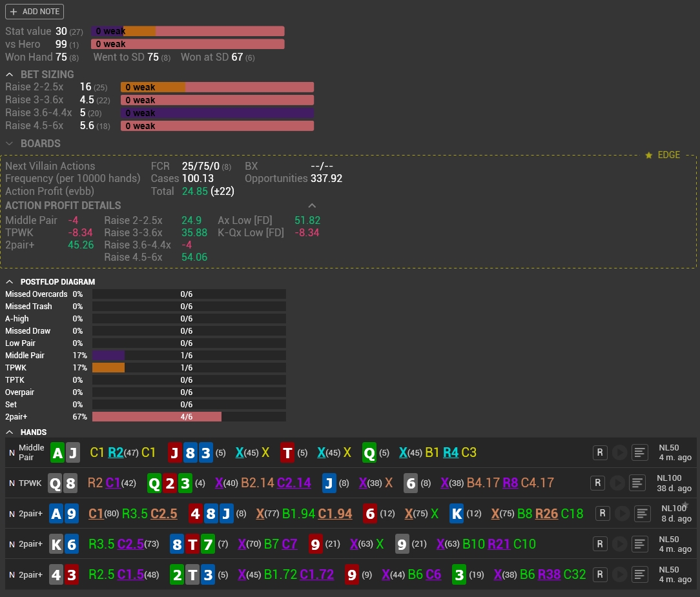Open replayer R button for A9 hand
Screen dimensions: 700x597
602,514
